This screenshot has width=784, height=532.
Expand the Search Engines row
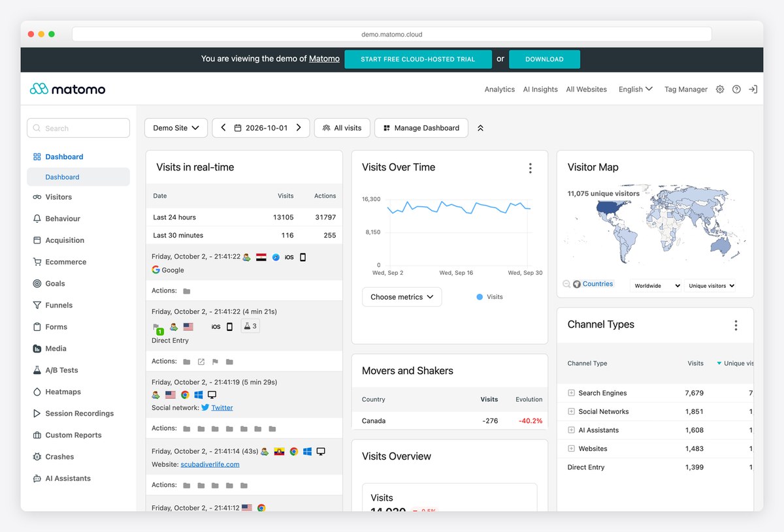571,393
